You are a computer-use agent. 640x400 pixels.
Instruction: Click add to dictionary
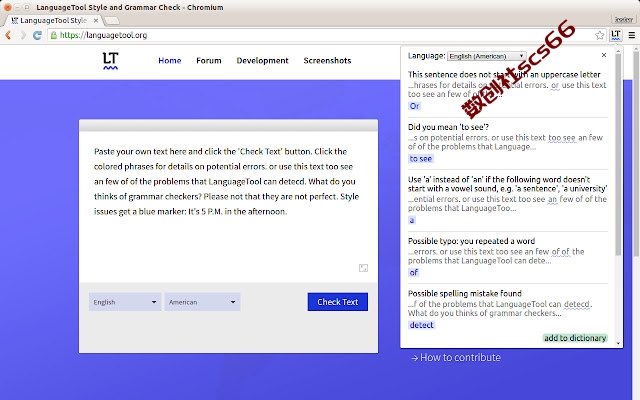575,338
